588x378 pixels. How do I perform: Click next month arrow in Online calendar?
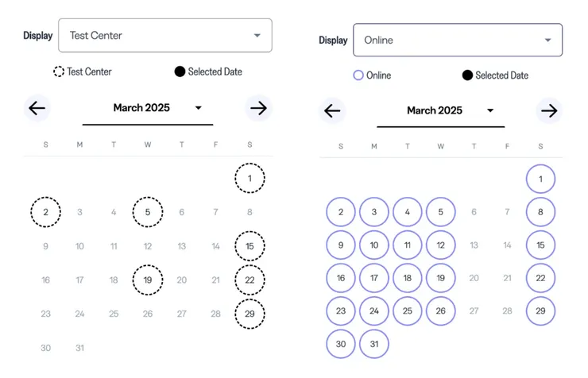(x=549, y=111)
